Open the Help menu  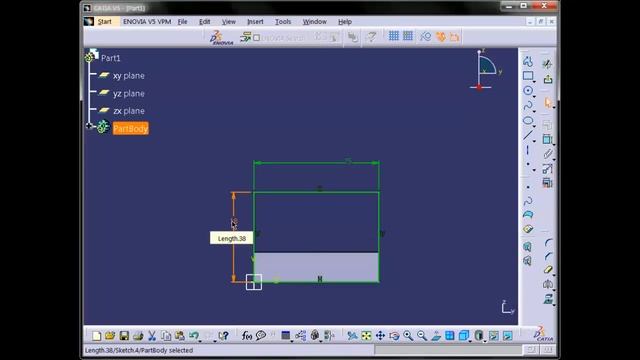pos(344,22)
